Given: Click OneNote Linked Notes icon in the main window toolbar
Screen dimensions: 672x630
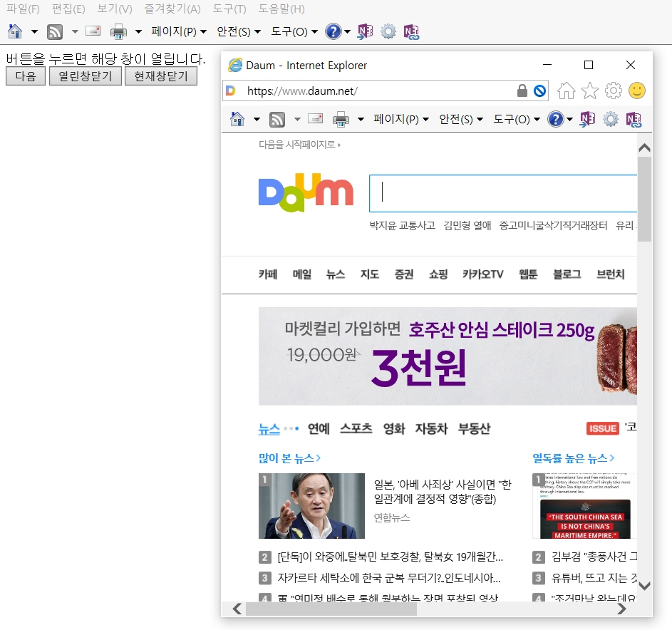Looking at the screenshot, I should tap(411, 32).
